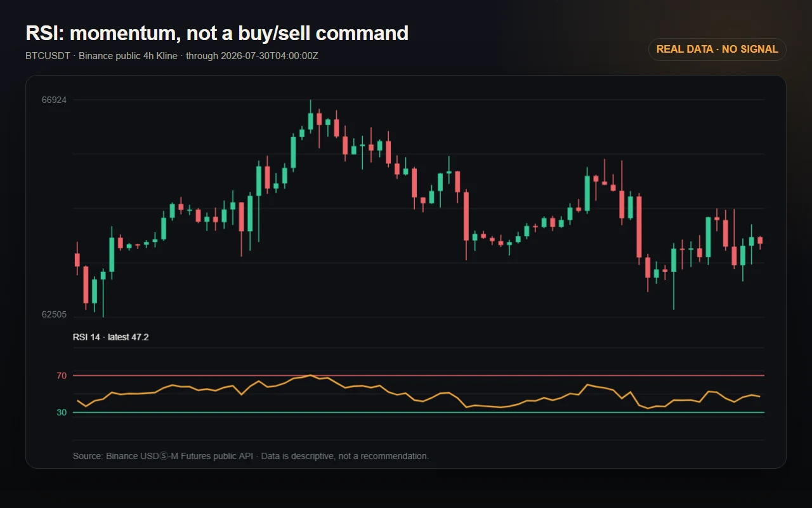The height and width of the screenshot is (508, 812).
Task: Click the RSI 14 latest 47.2 label
Action: [x=111, y=337]
